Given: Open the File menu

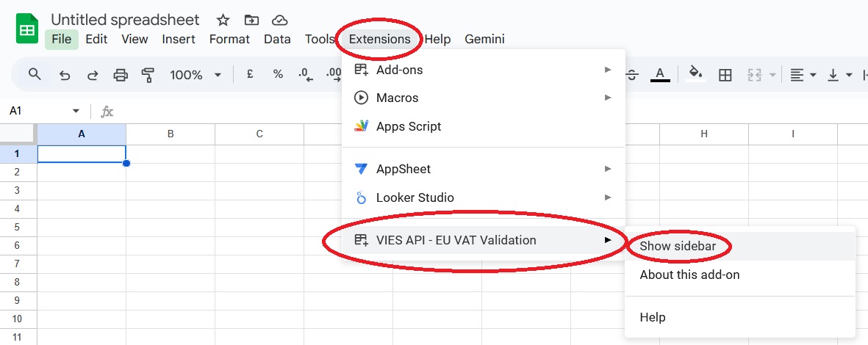Looking at the screenshot, I should pyautogui.click(x=62, y=39).
